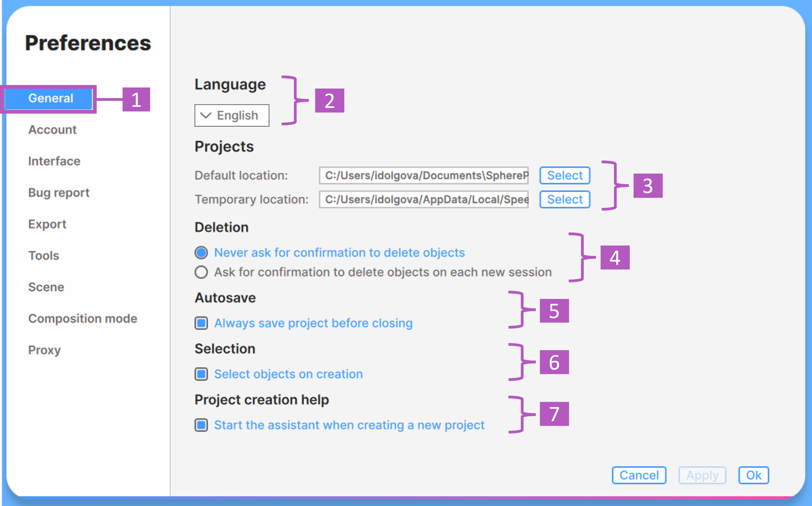Image resolution: width=812 pixels, height=506 pixels.
Task: Click Select for Temporary location
Action: click(x=564, y=199)
